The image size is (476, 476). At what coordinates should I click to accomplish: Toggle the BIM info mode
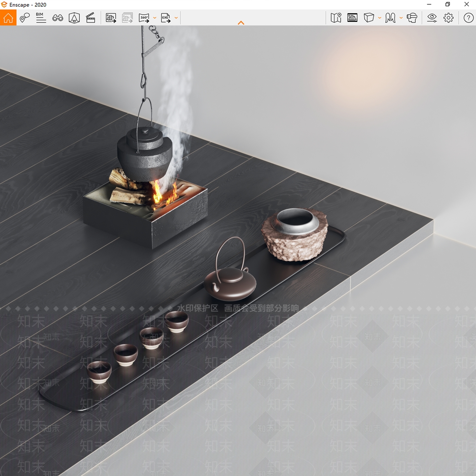tap(41, 18)
